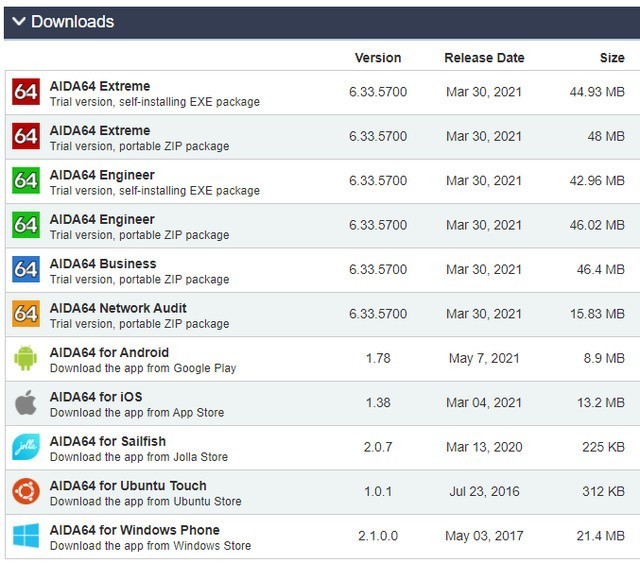Collapse the Downloads section chevron
Screen dimensions: 640x563
18,22
